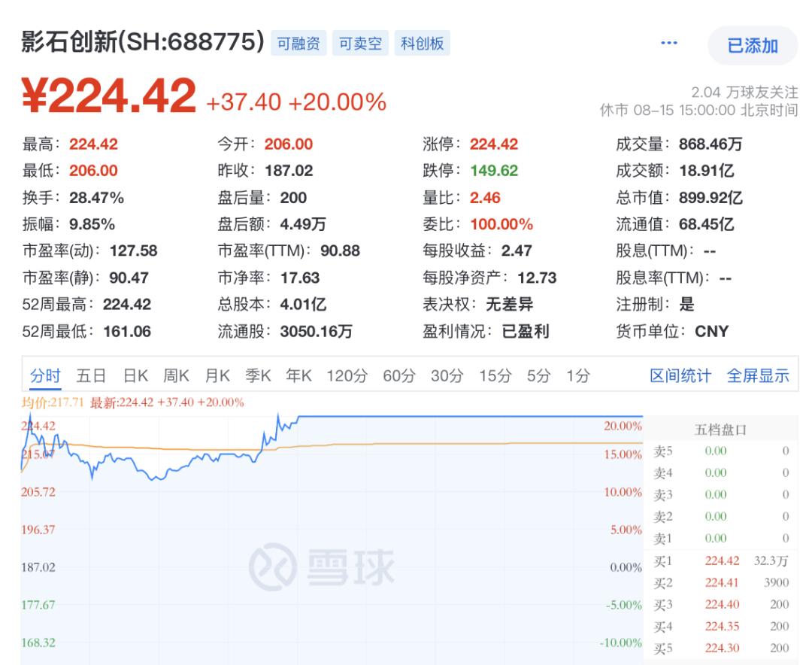Image resolution: width=812 pixels, height=665 pixels.
Task: Select the 科创板 tag
Action: tap(422, 43)
